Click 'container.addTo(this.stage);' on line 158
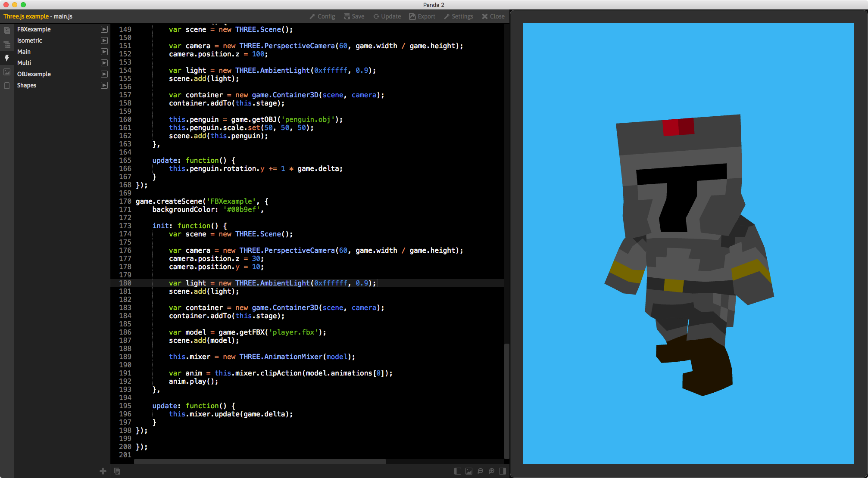868x478 pixels. 227,103
